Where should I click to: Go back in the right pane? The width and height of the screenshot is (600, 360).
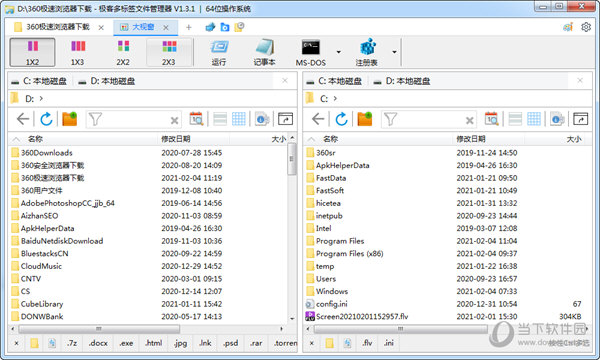coord(318,119)
